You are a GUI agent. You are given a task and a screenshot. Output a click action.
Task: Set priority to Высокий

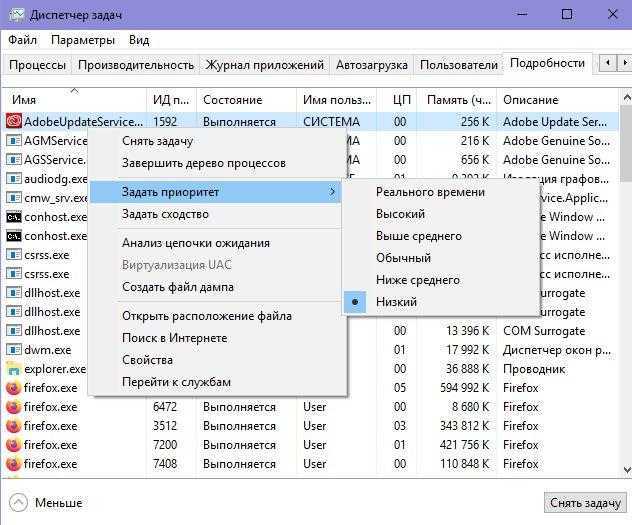(x=400, y=214)
